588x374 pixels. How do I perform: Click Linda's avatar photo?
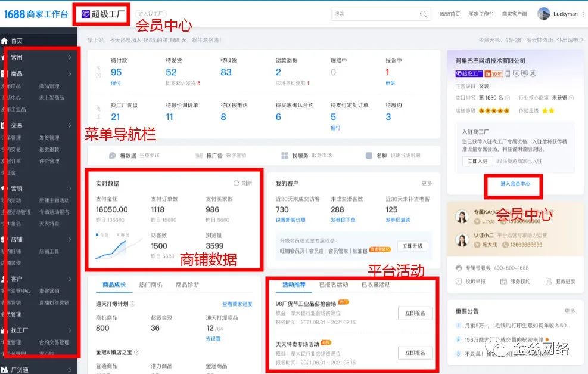tap(462, 217)
